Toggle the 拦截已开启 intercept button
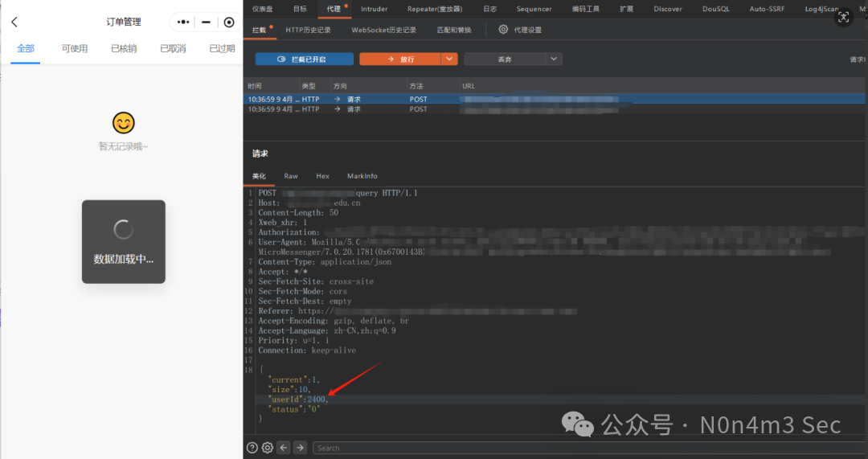 point(304,59)
